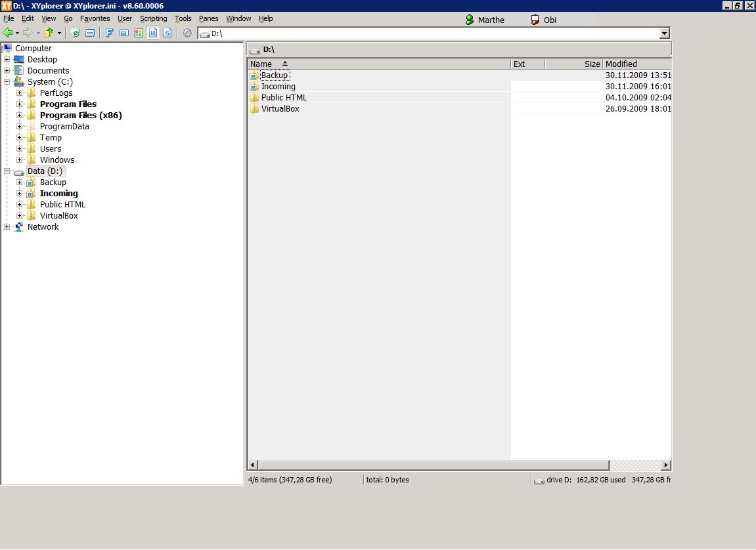This screenshot has width=756, height=550.
Task: Expand the VirtualBox tree node
Action: (x=19, y=216)
